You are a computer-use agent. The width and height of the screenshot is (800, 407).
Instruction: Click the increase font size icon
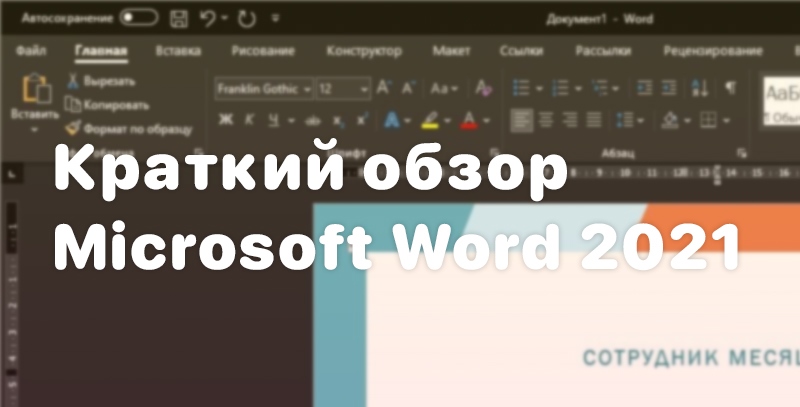tap(383, 88)
